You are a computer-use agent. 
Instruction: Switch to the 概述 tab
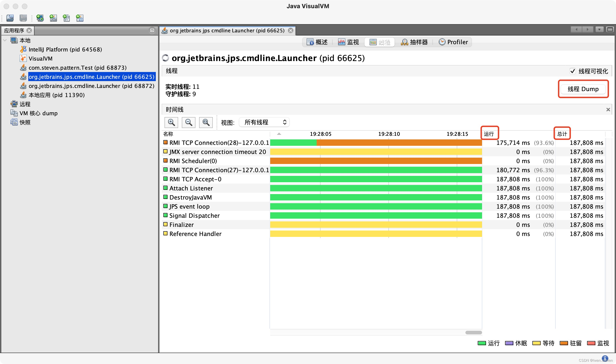click(x=317, y=42)
